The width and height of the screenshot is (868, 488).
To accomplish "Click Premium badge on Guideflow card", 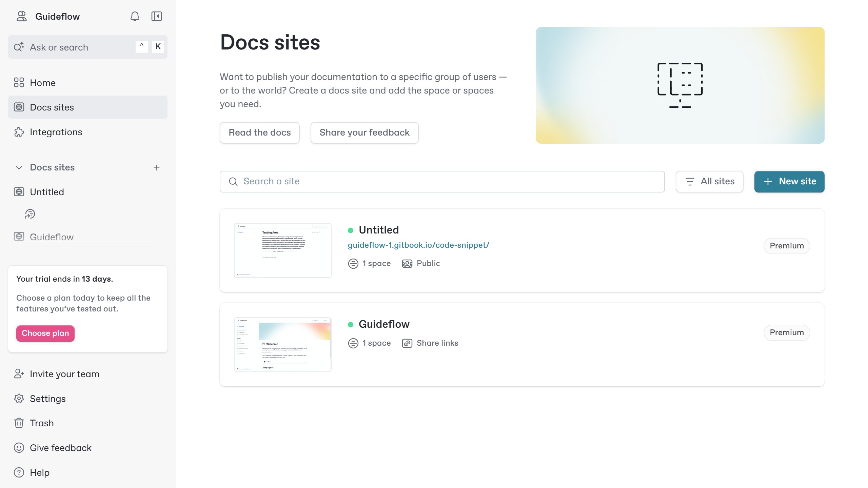I will [787, 332].
